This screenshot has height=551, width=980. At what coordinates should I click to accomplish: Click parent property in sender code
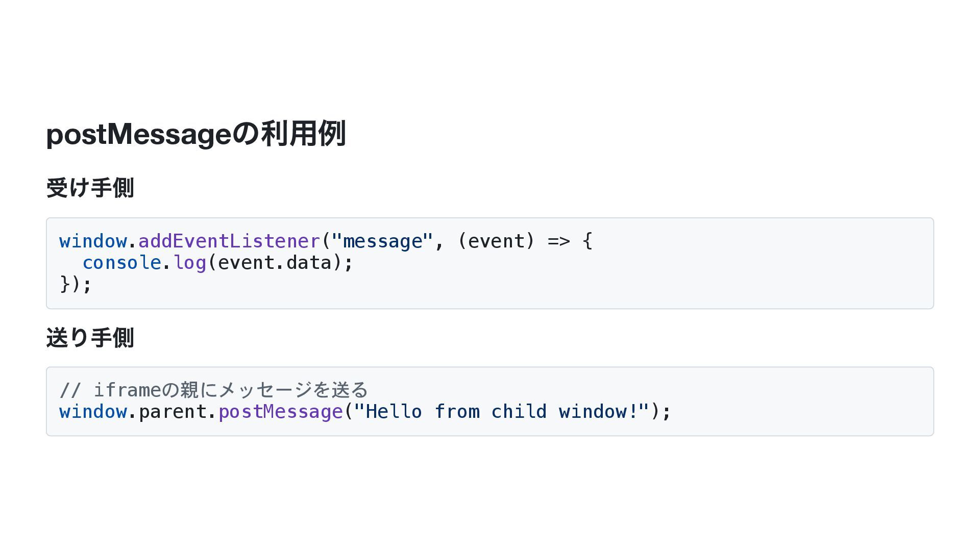pos(173,412)
